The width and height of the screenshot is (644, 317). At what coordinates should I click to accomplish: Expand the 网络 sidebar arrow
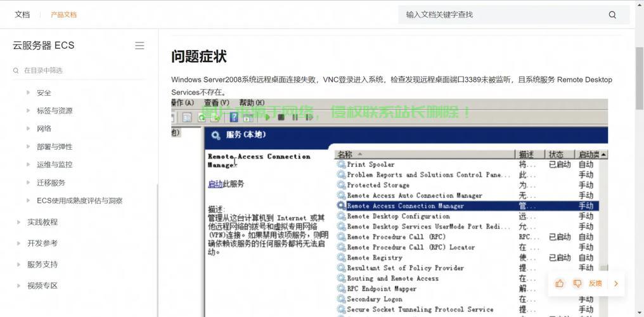[x=29, y=129]
